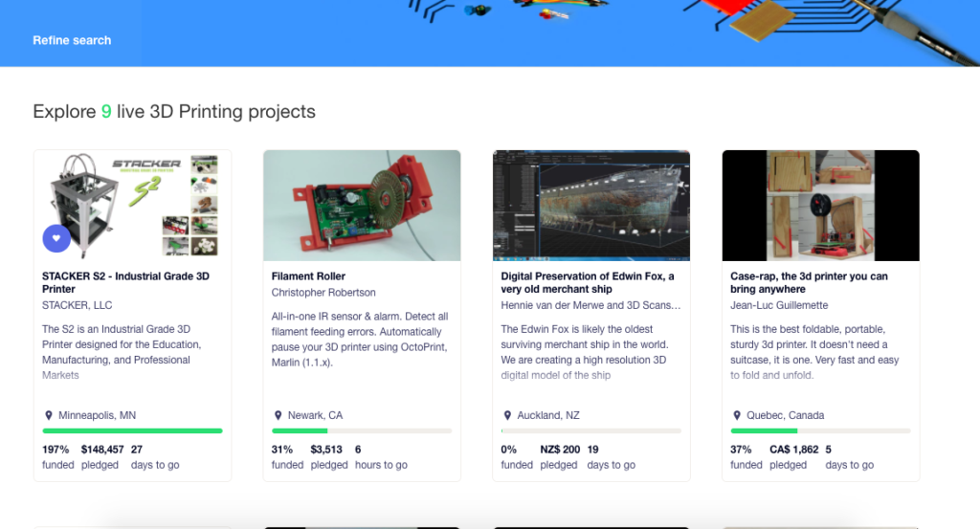Select the Minneapolis, MN location text
Viewport: 980px width, 529px height.
click(x=97, y=416)
